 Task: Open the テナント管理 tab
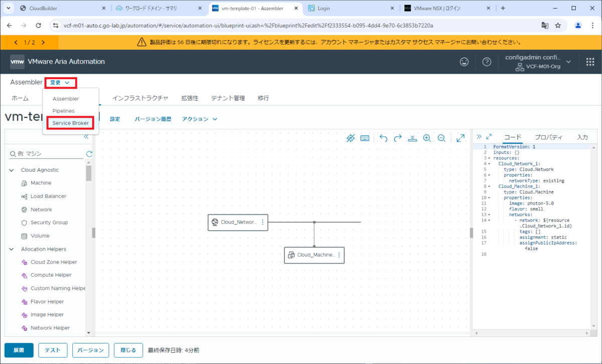pos(228,98)
